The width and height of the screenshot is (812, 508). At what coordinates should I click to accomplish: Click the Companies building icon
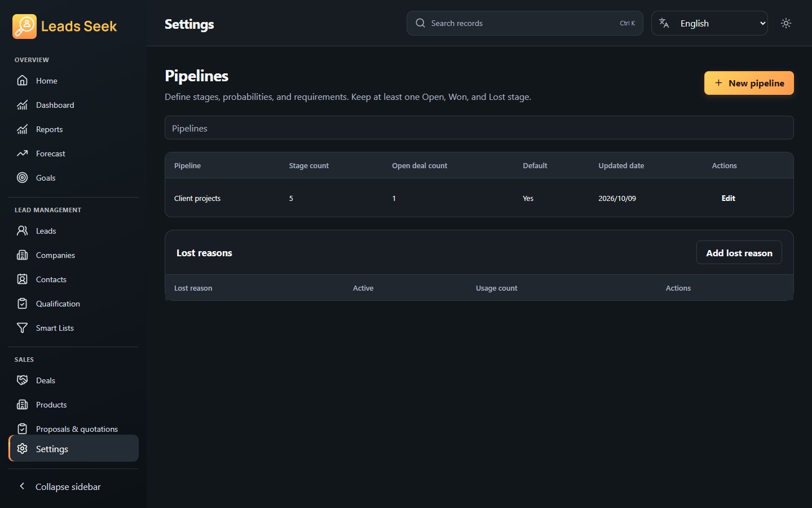[22, 255]
